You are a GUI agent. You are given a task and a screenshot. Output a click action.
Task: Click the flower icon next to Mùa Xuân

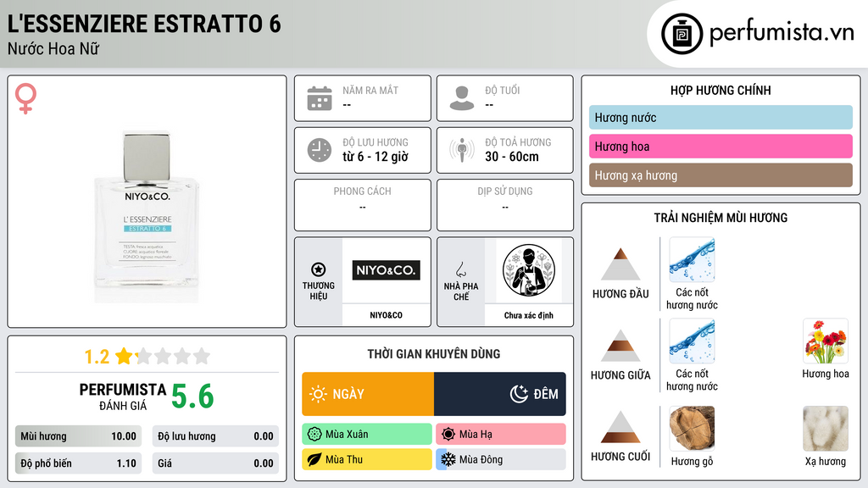pos(314,435)
